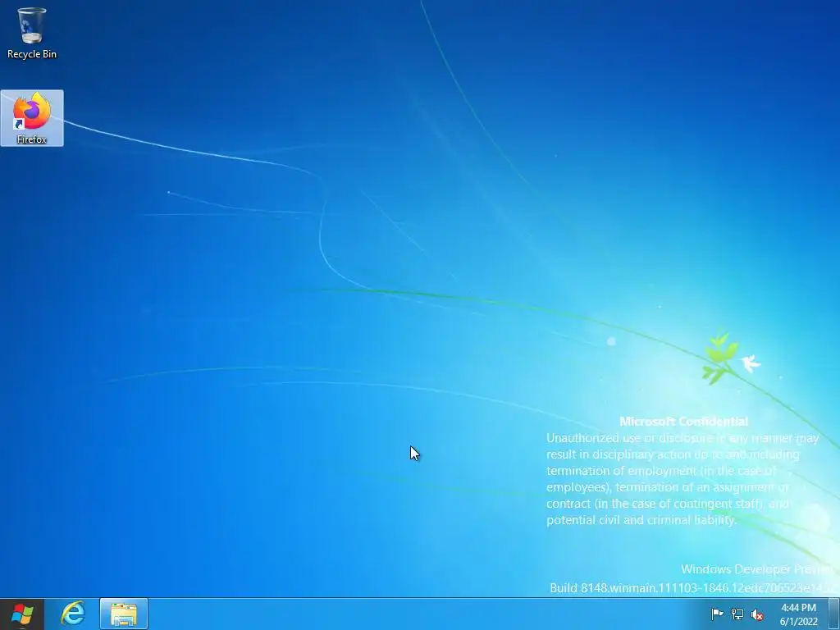Open the clock showing 4:44 PM
840x630 pixels.
[x=798, y=614]
